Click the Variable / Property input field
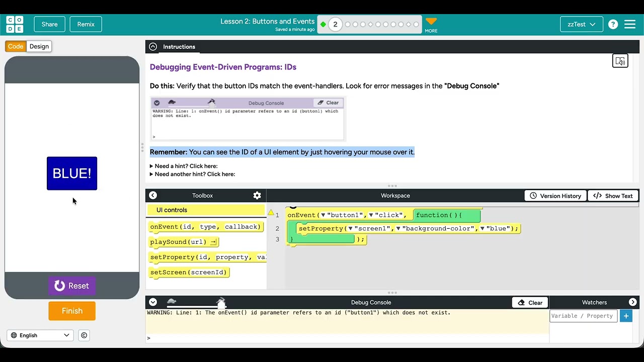Image resolution: width=644 pixels, height=362 pixels. [583, 316]
